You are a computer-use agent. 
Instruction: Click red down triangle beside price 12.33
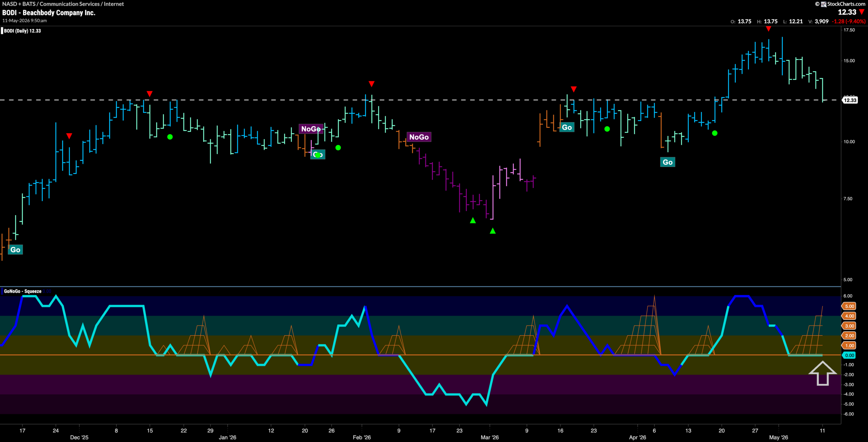click(x=862, y=12)
